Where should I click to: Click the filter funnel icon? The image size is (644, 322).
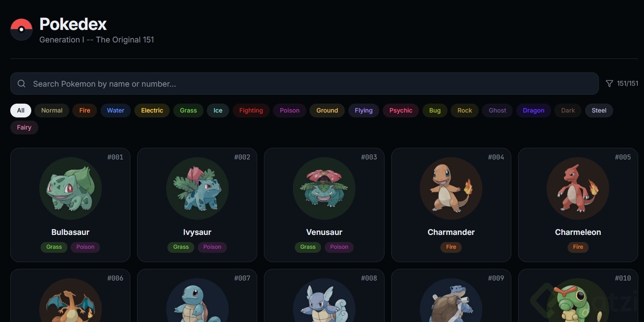point(609,84)
